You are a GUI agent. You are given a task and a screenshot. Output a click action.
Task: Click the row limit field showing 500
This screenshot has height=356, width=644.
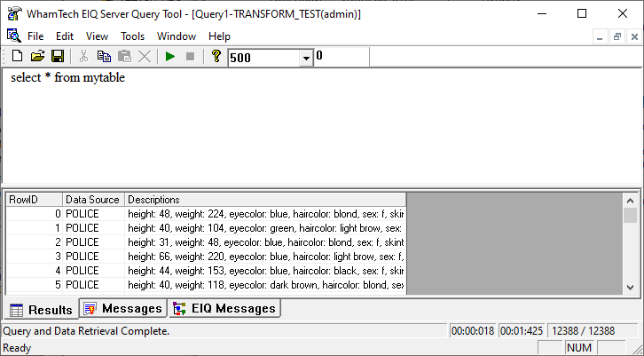click(264, 58)
